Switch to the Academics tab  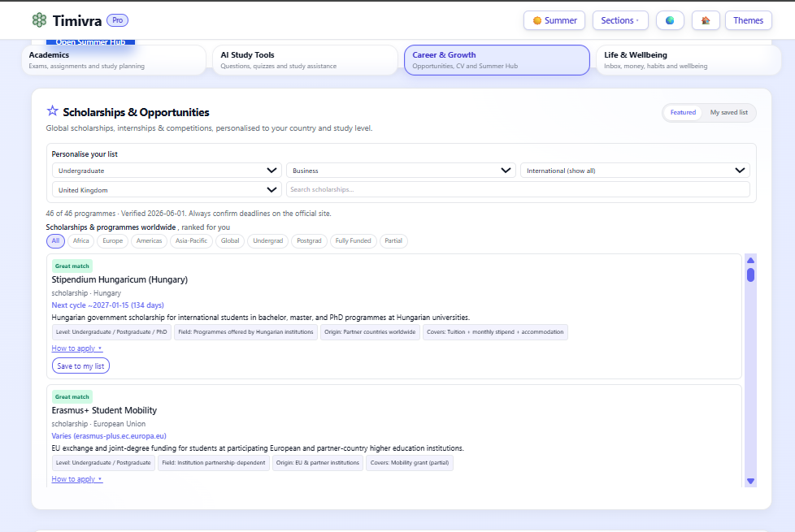(x=114, y=60)
